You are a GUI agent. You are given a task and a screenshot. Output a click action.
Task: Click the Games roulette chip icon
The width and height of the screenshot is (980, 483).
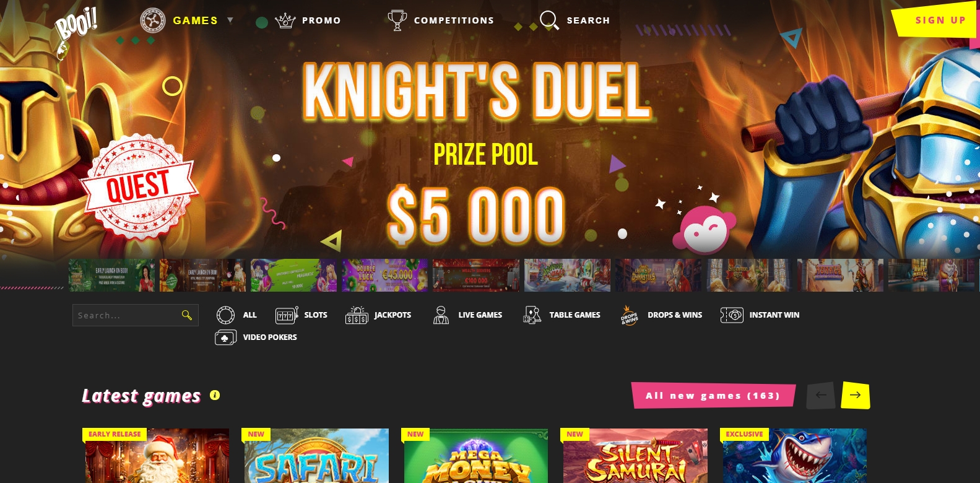point(153,20)
